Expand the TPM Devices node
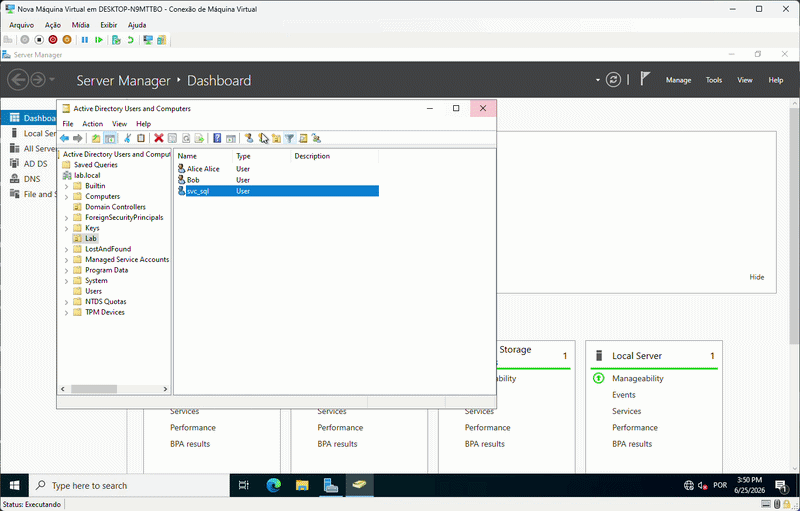The image size is (800, 511). [x=66, y=313]
